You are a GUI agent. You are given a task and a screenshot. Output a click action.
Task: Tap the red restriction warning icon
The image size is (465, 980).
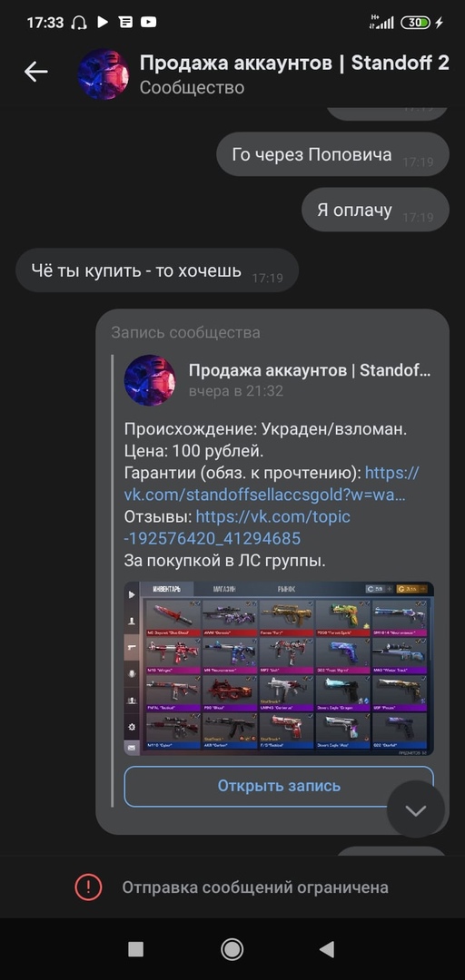[x=88, y=887]
